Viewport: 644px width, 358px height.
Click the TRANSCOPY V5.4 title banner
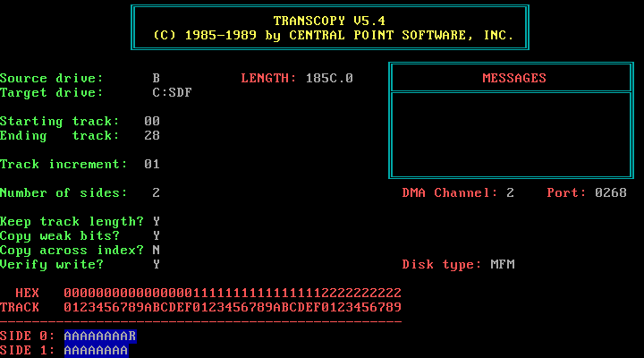[x=331, y=28]
